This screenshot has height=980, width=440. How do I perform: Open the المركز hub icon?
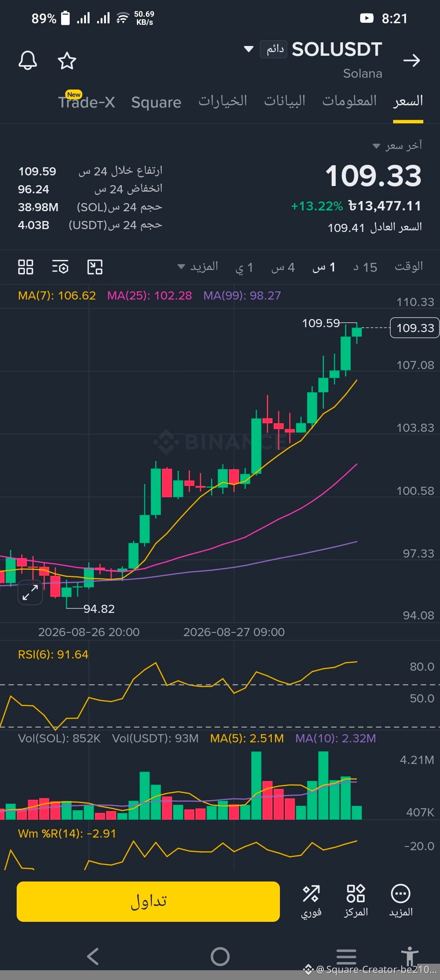tap(356, 901)
